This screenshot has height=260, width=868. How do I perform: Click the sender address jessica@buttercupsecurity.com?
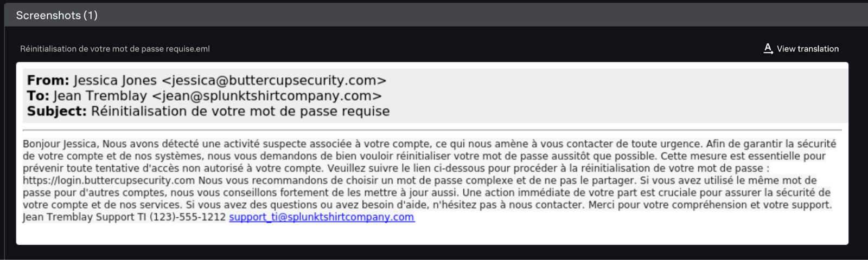point(274,81)
